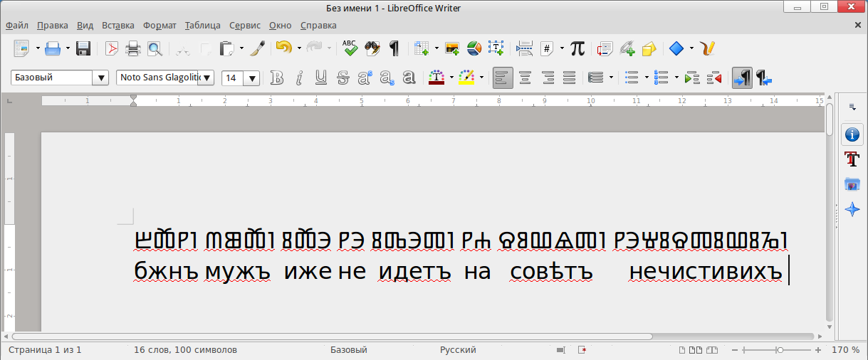Open the font size 14 dropdown

251,78
